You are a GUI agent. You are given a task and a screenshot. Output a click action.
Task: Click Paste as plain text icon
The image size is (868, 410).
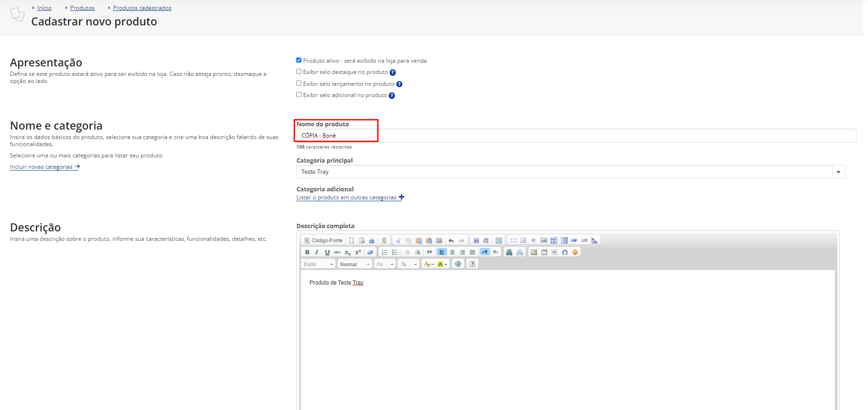coord(429,240)
